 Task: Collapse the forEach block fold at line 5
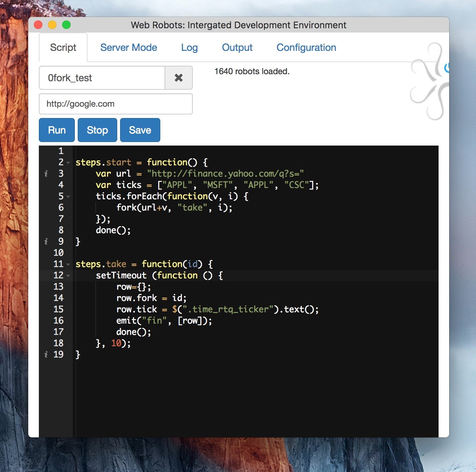click(x=68, y=197)
